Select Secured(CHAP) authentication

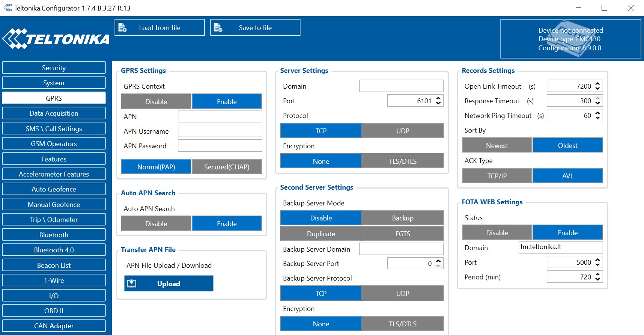pyautogui.click(x=227, y=167)
